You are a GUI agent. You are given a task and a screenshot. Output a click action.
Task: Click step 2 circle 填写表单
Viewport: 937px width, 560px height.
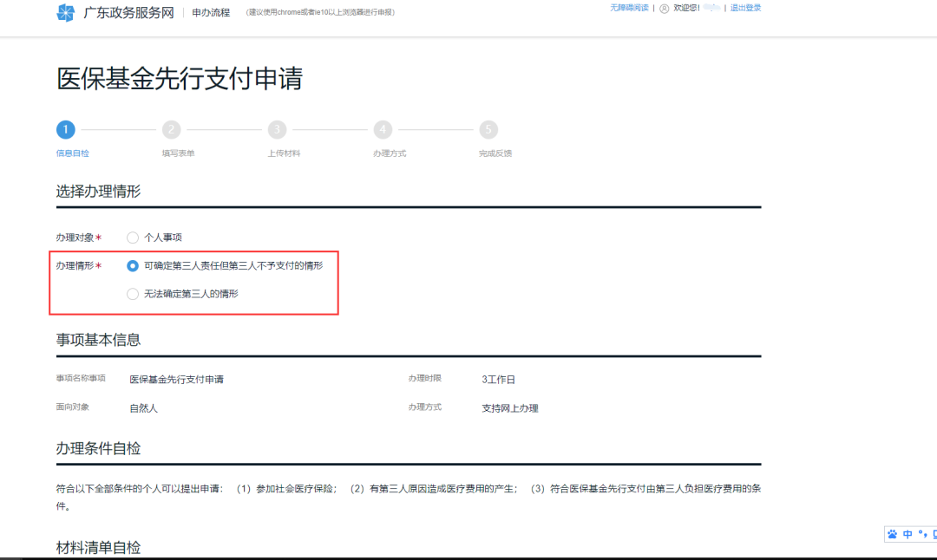pyautogui.click(x=171, y=130)
